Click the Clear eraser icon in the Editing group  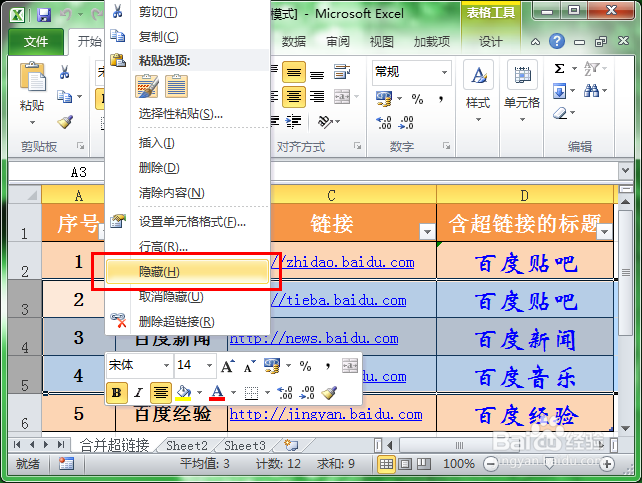560,113
